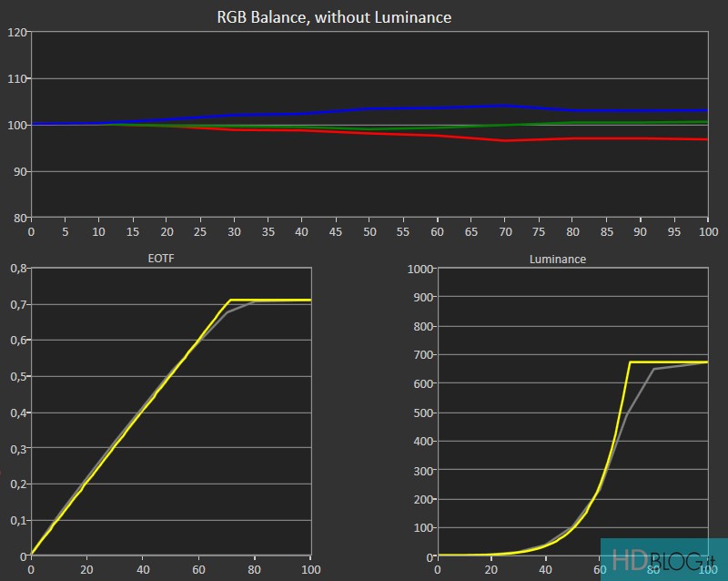Click the blue line in RGB Balance chart
Screen dimensions: 728x581
click(437, 108)
